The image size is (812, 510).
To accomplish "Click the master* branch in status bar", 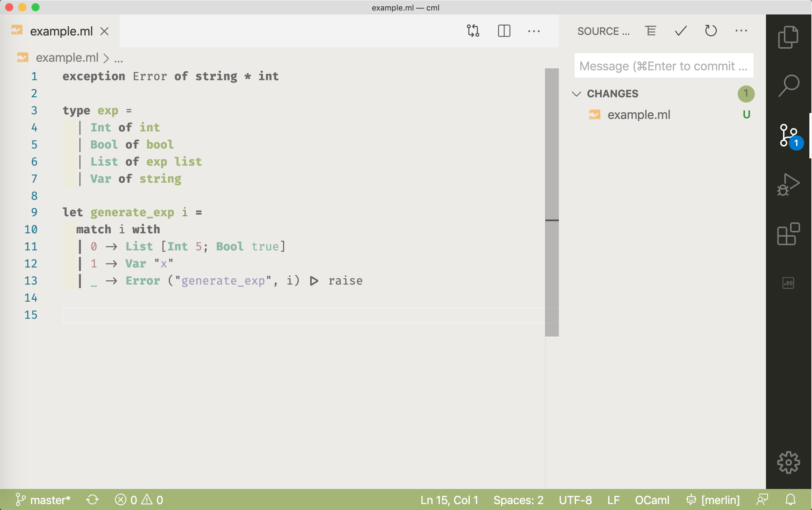I will coord(43,499).
